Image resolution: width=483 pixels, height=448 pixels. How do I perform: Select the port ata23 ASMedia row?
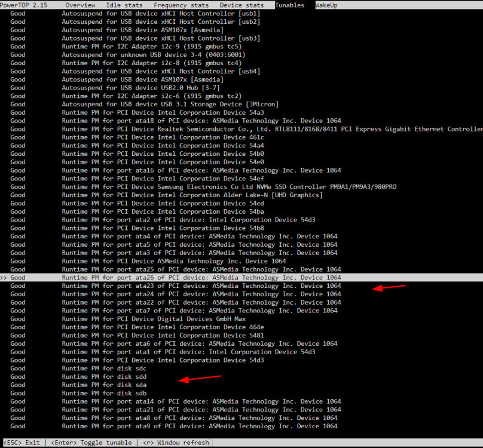tap(241, 286)
